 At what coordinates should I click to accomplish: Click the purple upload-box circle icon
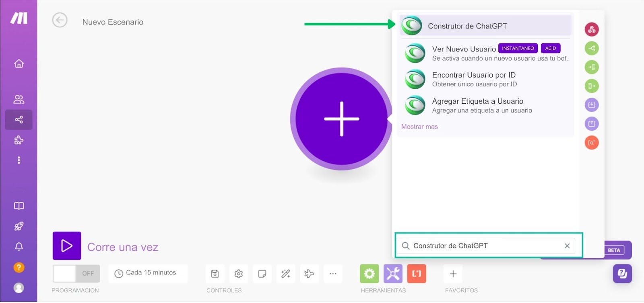pos(592,124)
